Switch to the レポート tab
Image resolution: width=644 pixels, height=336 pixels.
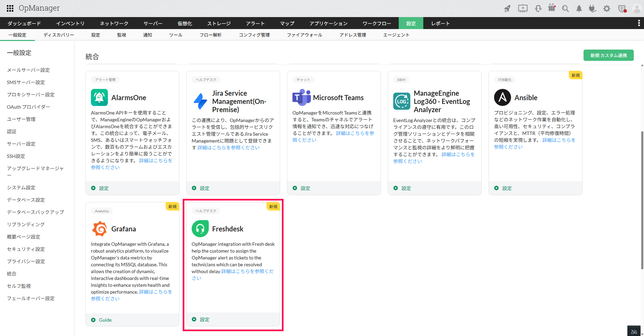(x=441, y=23)
